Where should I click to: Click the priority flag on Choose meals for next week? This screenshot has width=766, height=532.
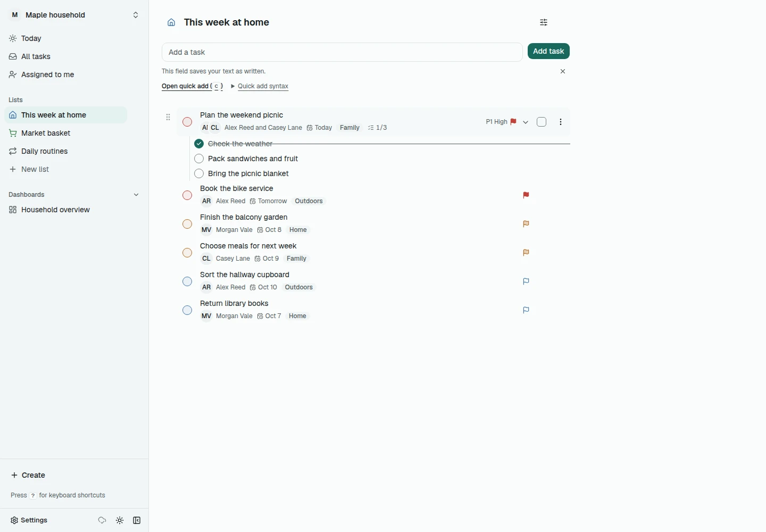pyautogui.click(x=526, y=253)
